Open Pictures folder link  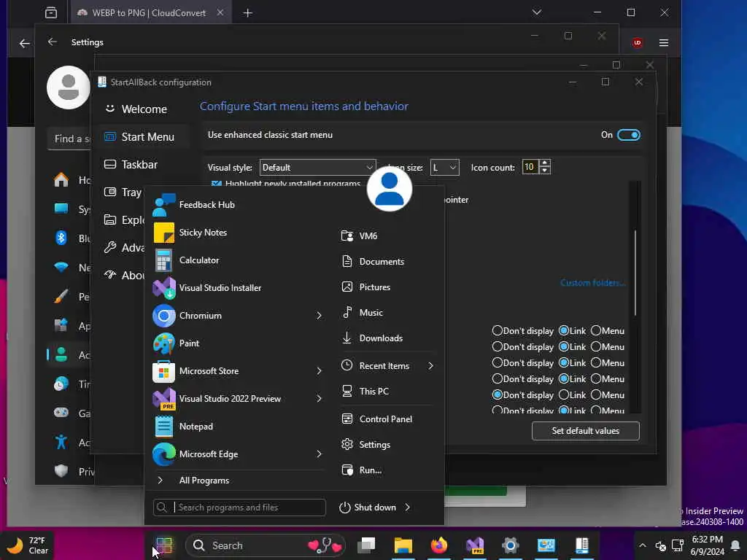(x=366, y=287)
